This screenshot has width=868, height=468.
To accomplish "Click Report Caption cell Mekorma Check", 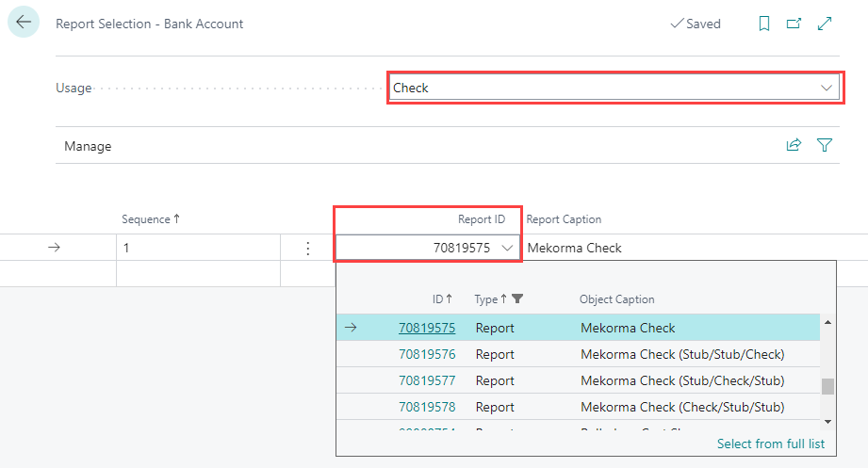I will pyautogui.click(x=574, y=248).
